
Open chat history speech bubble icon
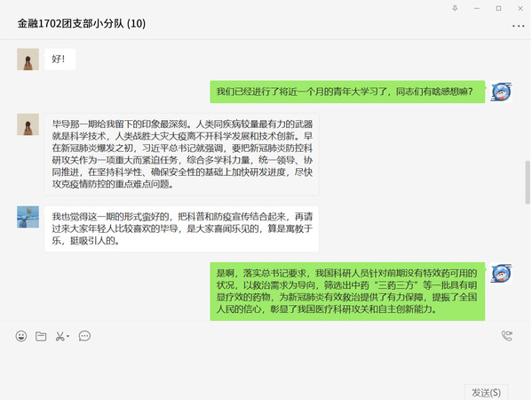point(84,336)
